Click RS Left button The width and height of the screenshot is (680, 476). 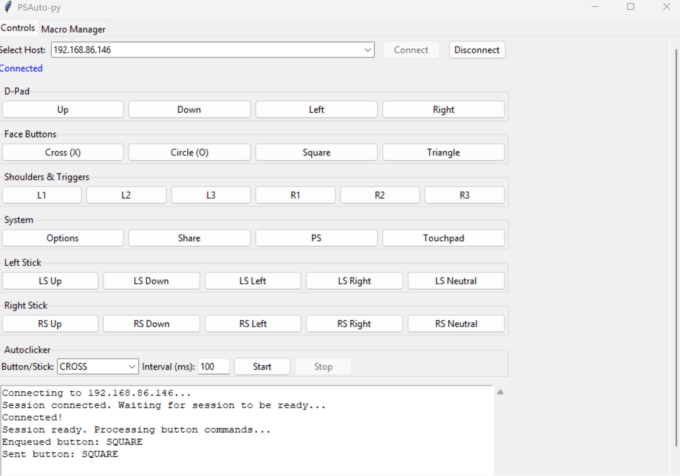click(x=253, y=324)
